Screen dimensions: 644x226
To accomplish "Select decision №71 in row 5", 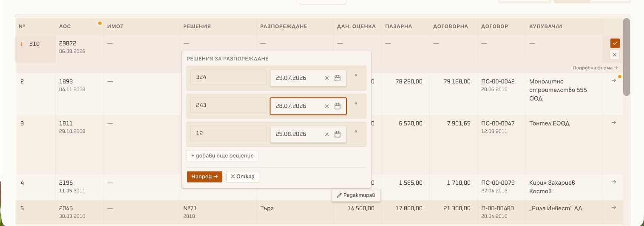I will tap(190, 208).
